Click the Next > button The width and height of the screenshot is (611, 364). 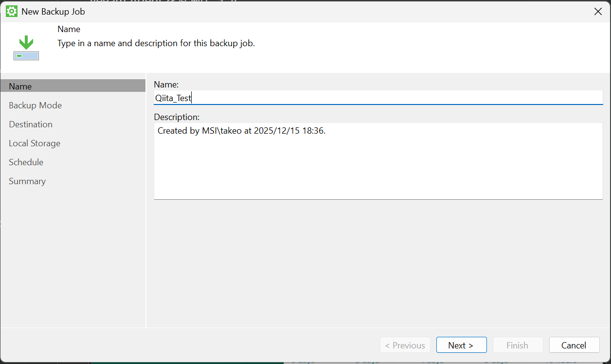(x=461, y=345)
